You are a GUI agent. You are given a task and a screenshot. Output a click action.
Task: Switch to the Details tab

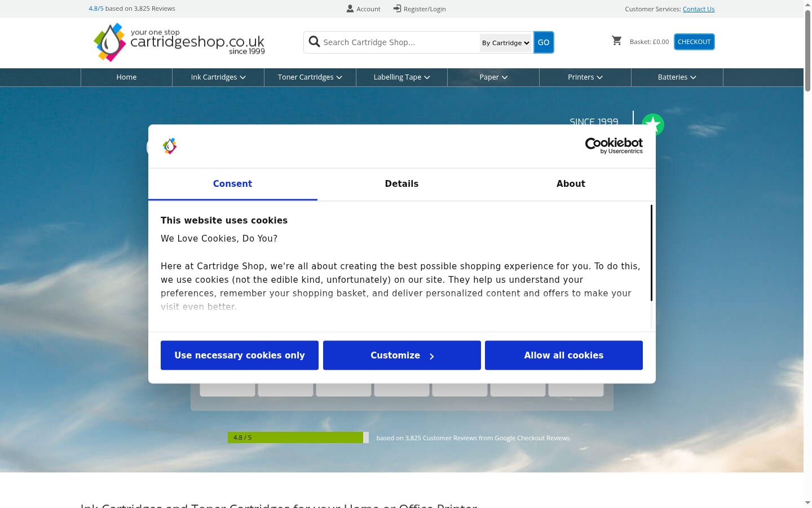[401, 184]
